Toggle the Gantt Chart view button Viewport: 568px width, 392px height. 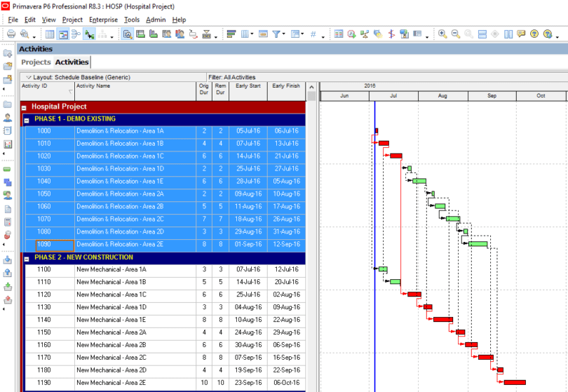pyautogui.click(x=64, y=34)
